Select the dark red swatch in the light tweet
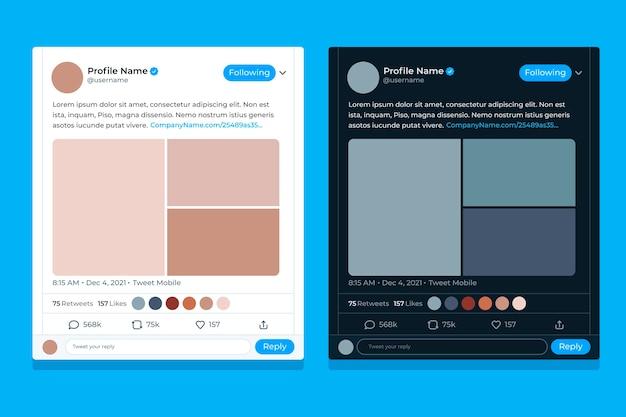Image resolution: width=626 pixels, height=417 pixels. [x=172, y=304]
